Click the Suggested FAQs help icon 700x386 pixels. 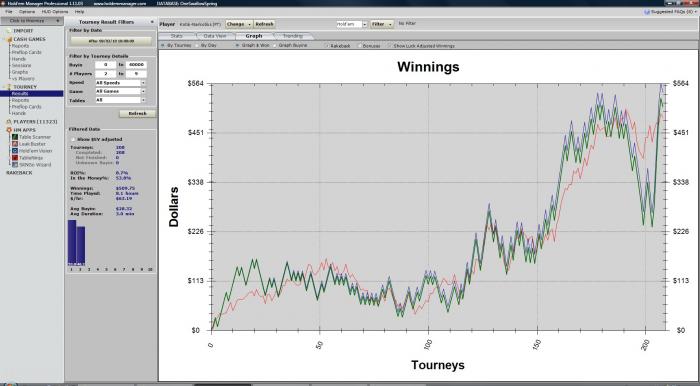[647, 12]
